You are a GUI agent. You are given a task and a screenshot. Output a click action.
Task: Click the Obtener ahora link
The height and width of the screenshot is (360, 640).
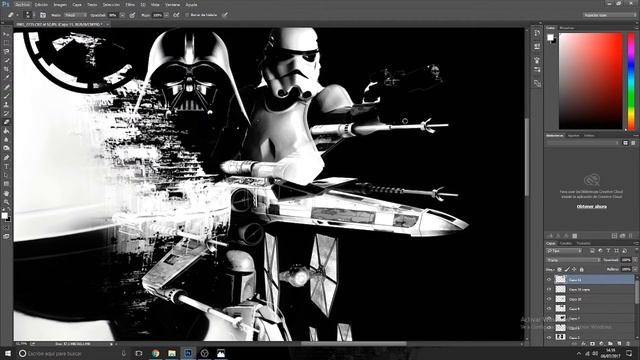[x=591, y=207]
